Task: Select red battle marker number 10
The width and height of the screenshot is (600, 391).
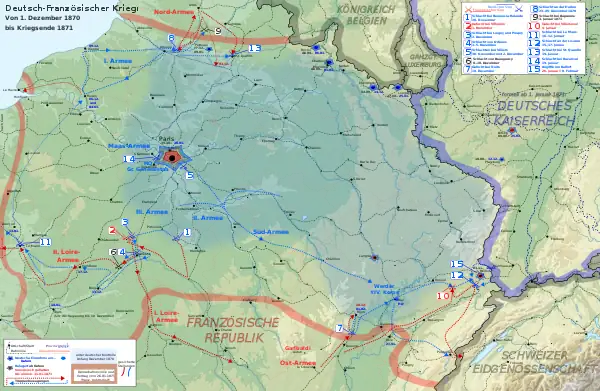Action: point(443,296)
